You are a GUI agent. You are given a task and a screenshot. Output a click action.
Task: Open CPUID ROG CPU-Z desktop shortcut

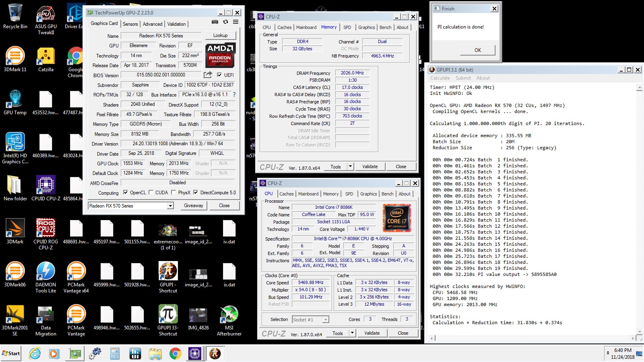pyautogui.click(x=46, y=234)
